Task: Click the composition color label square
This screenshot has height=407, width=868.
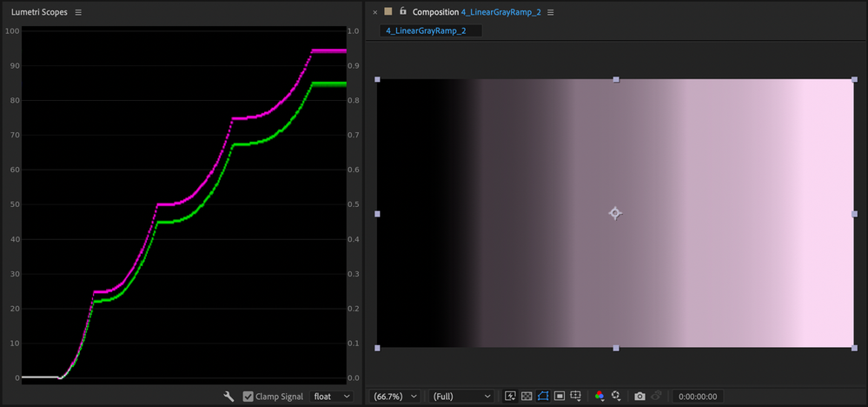Action: point(388,11)
